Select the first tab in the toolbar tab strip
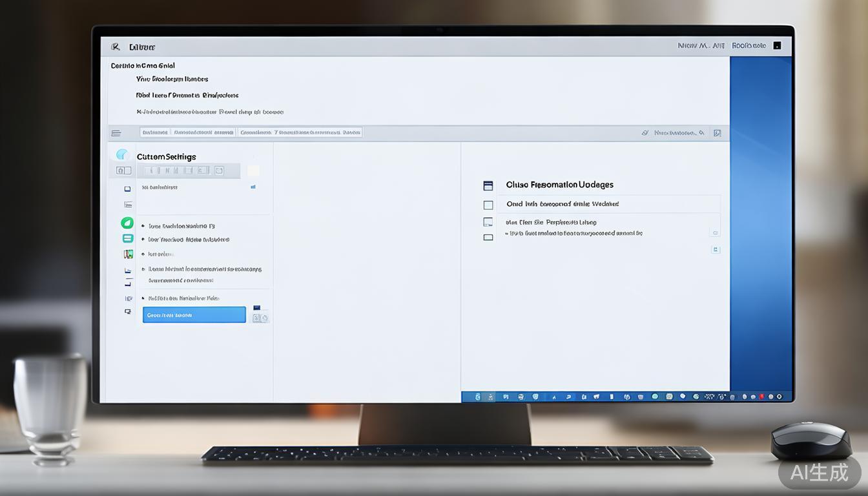 [x=155, y=132]
